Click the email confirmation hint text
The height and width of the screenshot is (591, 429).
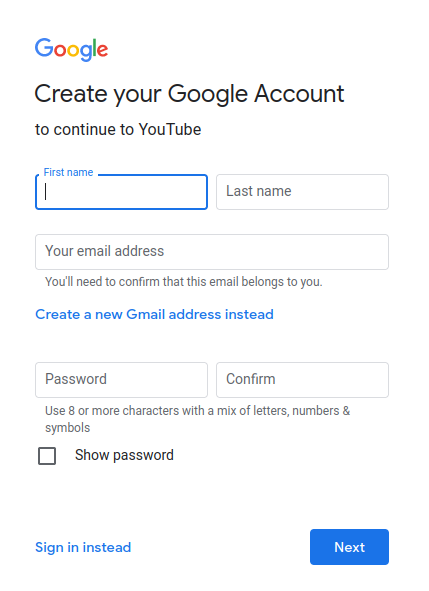(184, 282)
